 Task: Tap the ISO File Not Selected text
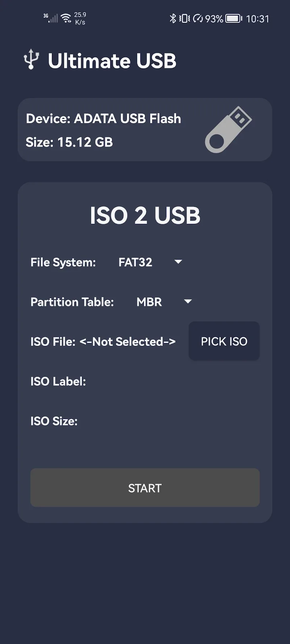pyautogui.click(x=103, y=342)
